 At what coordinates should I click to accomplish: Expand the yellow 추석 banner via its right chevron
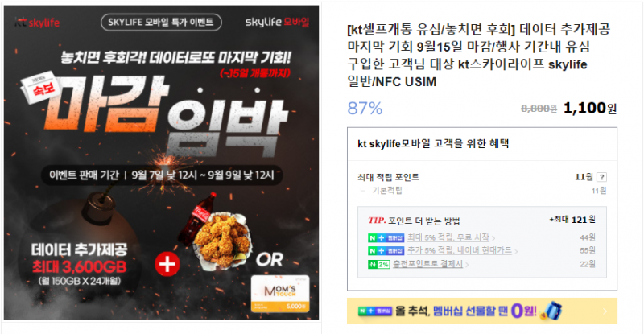click(605, 311)
